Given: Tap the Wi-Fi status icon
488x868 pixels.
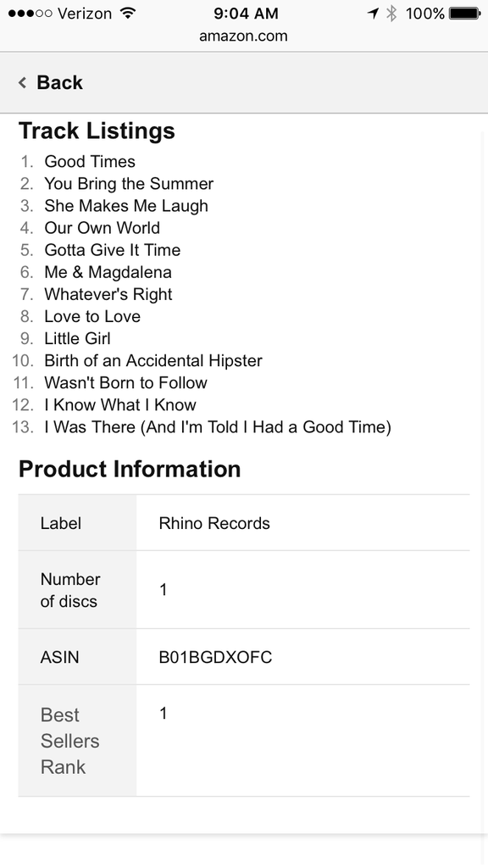Looking at the screenshot, I should coord(128,13).
